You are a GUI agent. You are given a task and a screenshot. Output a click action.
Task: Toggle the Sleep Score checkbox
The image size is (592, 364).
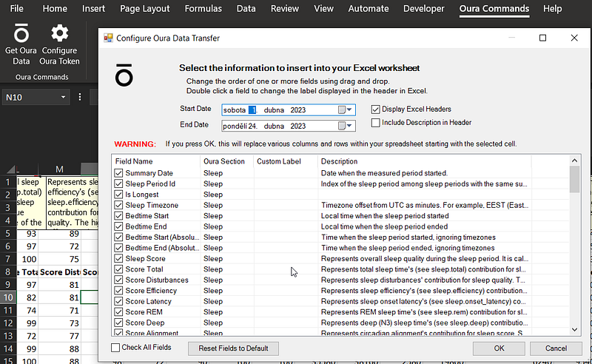[118, 259]
